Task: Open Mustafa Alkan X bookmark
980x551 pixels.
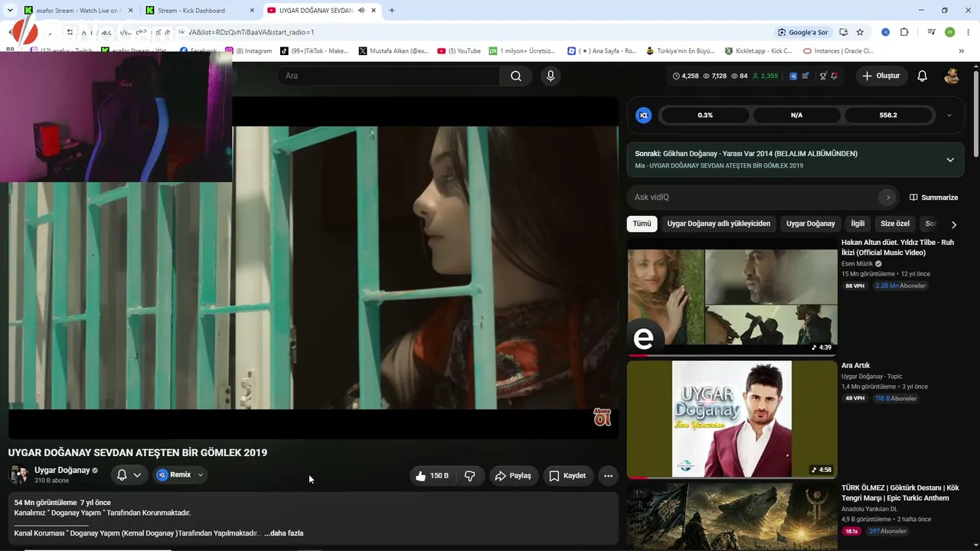Action: 394,51
